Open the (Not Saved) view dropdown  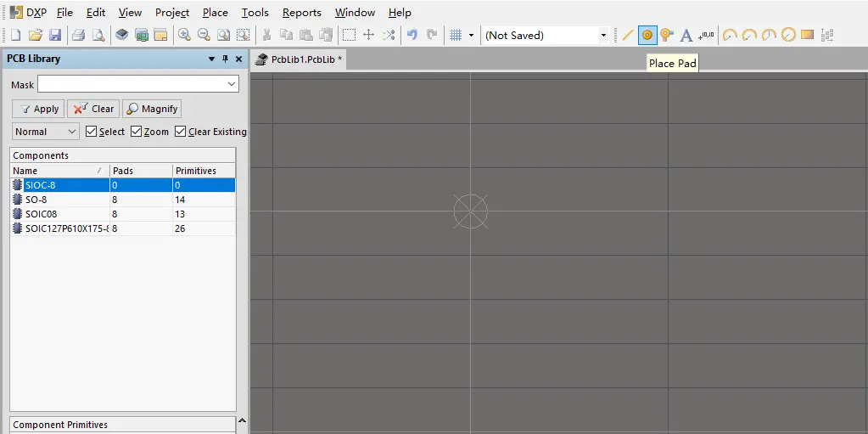[603, 36]
